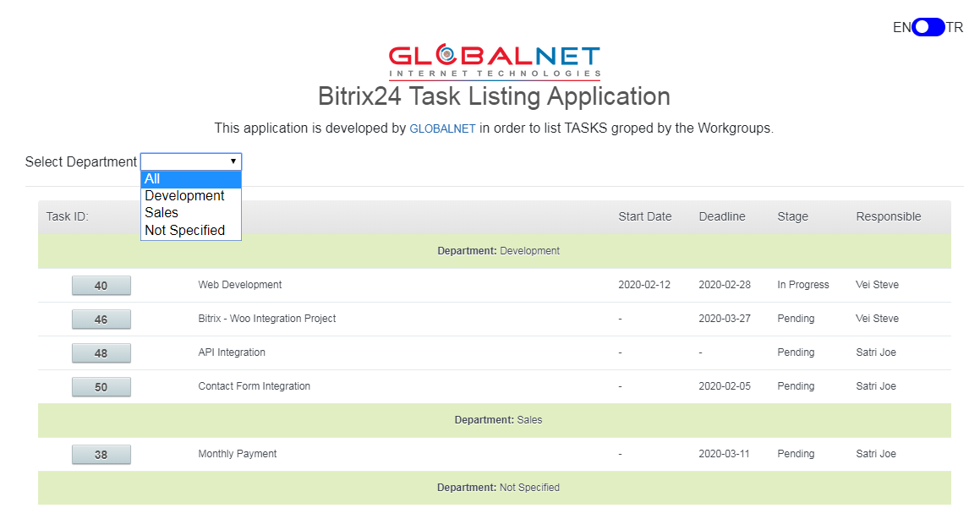Click the Start Date column header
This screenshot has height=519, width=980.
point(644,216)
